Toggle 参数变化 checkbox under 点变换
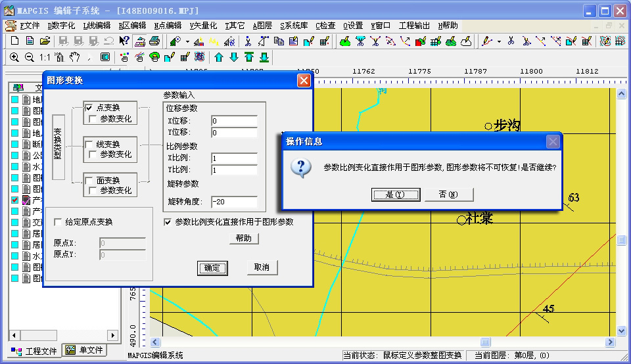The height and width of the screenshot is (364, 631). [93, 119]
